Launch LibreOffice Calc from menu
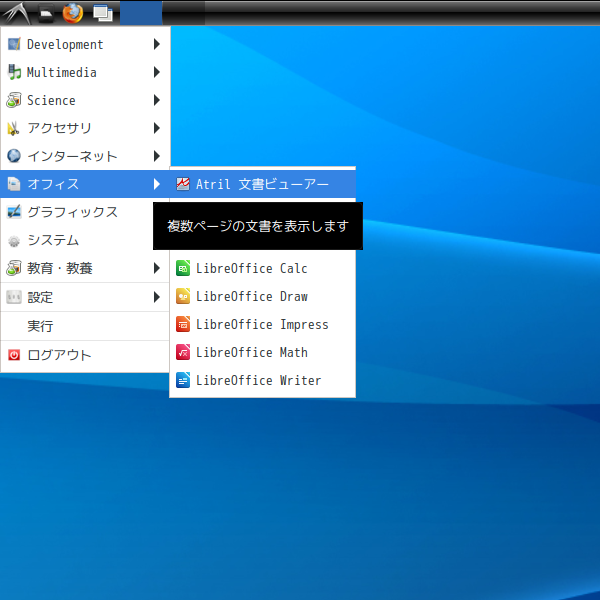The width and height of the screenshot is (600, 600). coord(262,268)
